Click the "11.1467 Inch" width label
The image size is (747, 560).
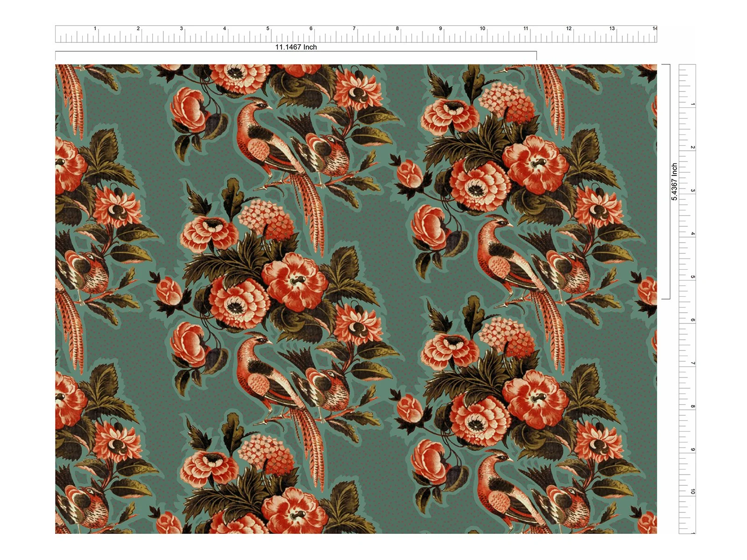point(296,47)
